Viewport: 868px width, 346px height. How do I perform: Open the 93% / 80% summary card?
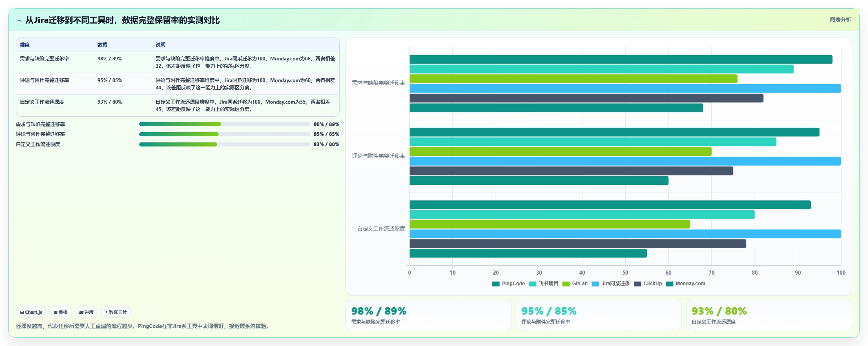pyautogui.click(x=769, y=315)
